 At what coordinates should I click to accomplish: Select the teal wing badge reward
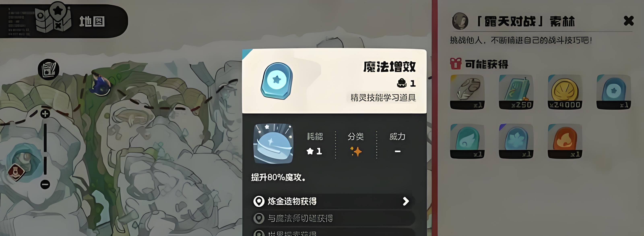tap(467, 141)
